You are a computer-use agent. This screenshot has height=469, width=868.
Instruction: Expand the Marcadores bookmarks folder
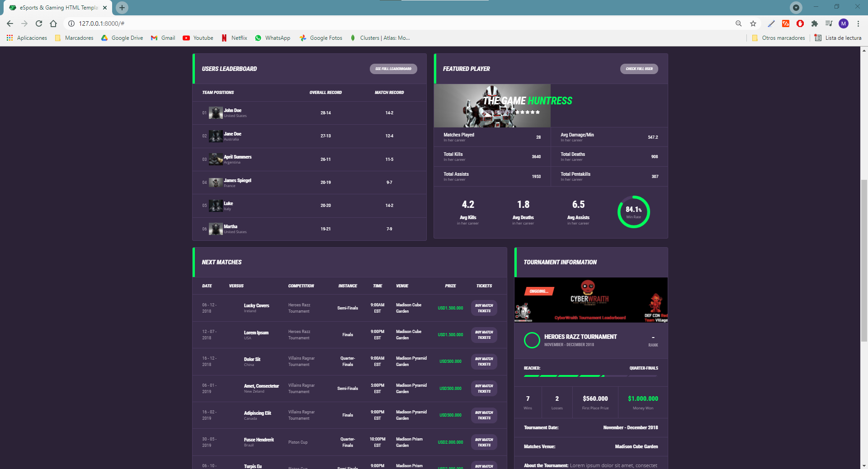tap(74, 38)
